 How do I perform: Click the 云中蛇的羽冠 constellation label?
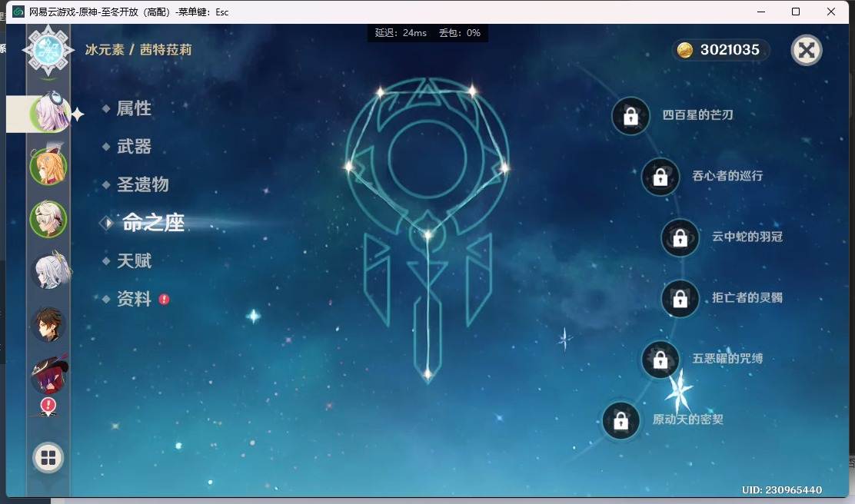coord(747,237)
